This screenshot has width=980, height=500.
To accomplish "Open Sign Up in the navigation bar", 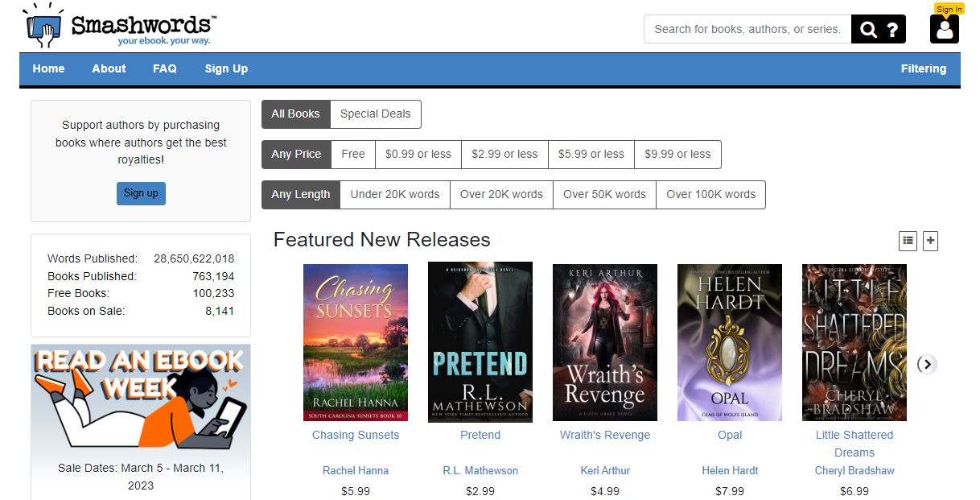I will (226, 68).
